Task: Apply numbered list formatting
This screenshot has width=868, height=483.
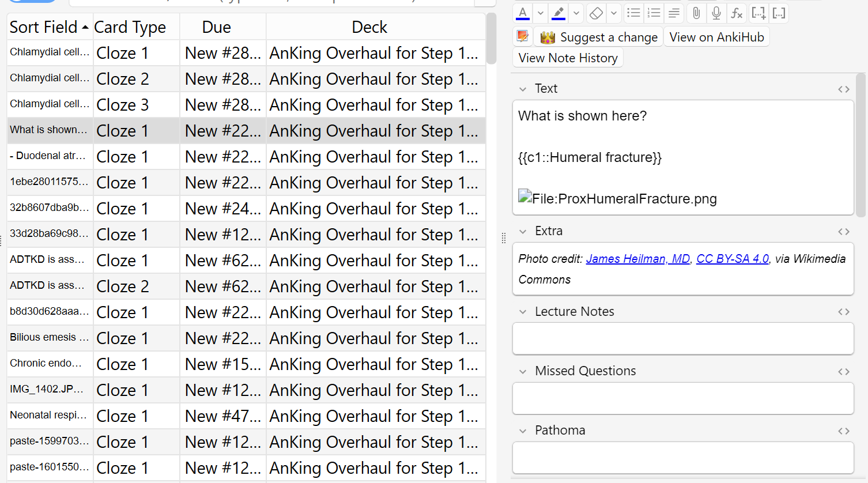Action: tap(654, 13)
